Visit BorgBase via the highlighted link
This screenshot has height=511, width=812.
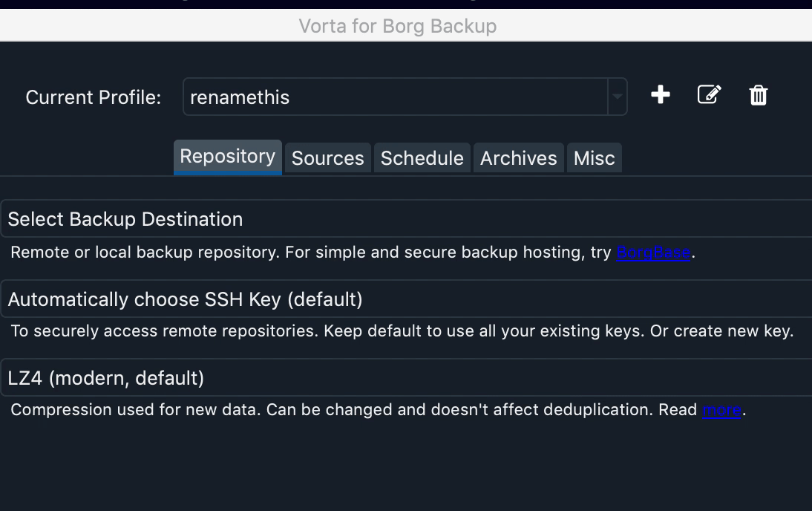pos(652,252)
